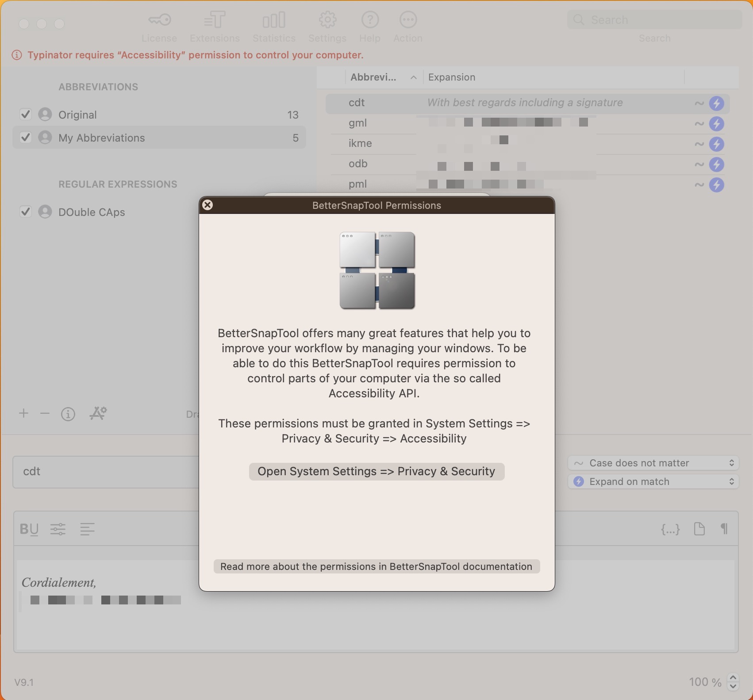Viewport: 753px width, 700px height.
Task: Click the lightning expand icon for ikme
Action: click(717, 144)
